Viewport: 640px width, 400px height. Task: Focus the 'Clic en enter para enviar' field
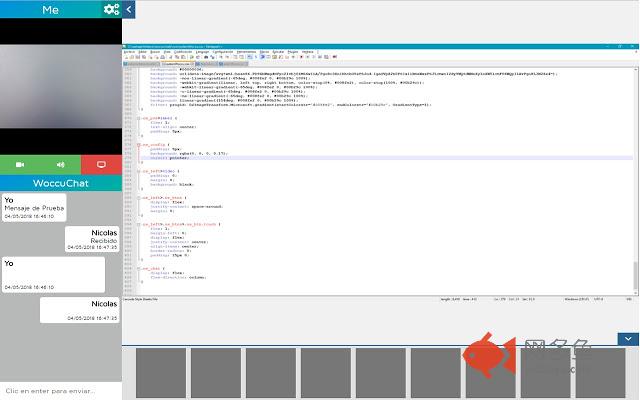point(61,391)
